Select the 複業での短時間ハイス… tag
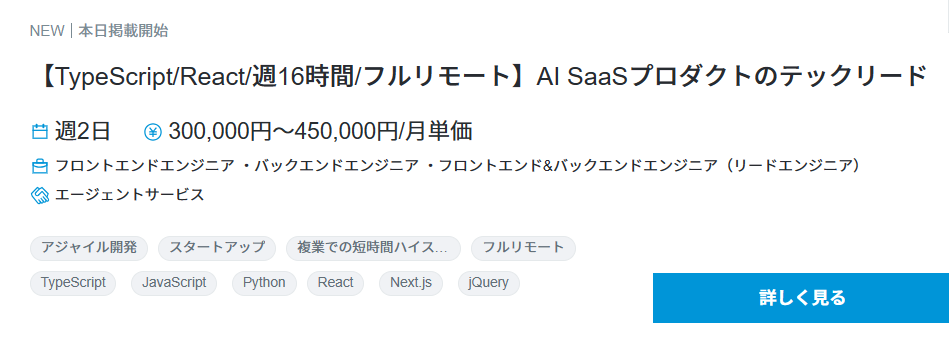The width and height of the screenshot is (949, 361). (373, 248)
